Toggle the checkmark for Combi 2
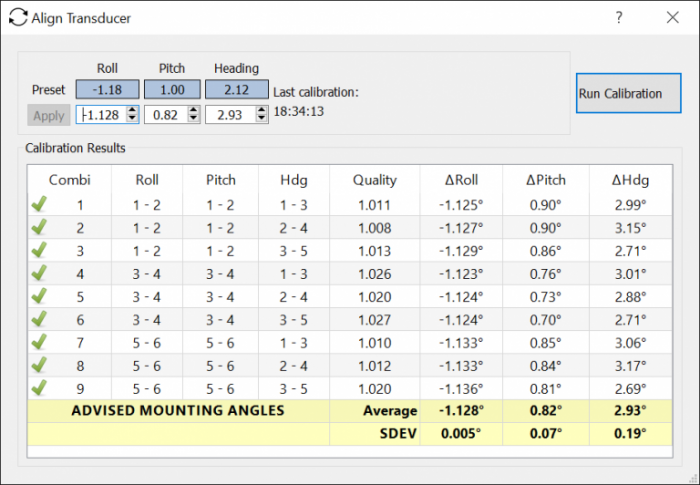Screen dimensions: 700x485 point(39,227)
